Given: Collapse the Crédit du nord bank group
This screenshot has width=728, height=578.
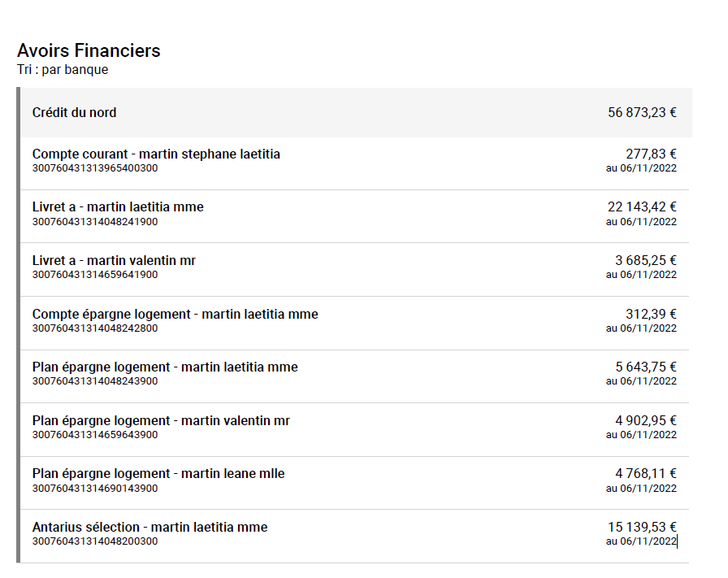Looking at the screenshot, I should (74, 112).
